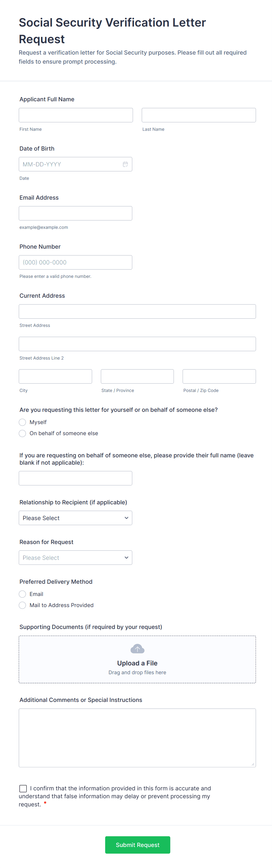Choose On behalf of someone else
This screenshot has height=868, width=272.
pyautogui.click(x=23, y=433)
